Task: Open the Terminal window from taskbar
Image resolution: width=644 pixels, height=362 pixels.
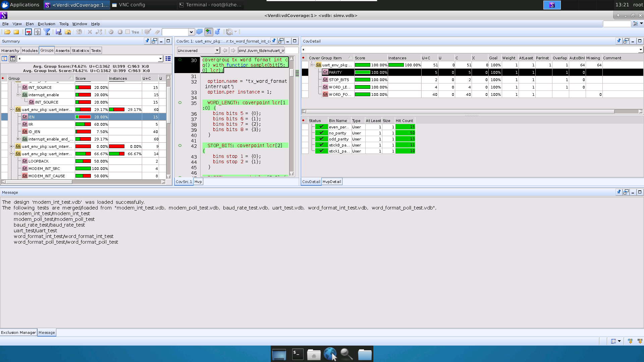Action: coord(210,5)
